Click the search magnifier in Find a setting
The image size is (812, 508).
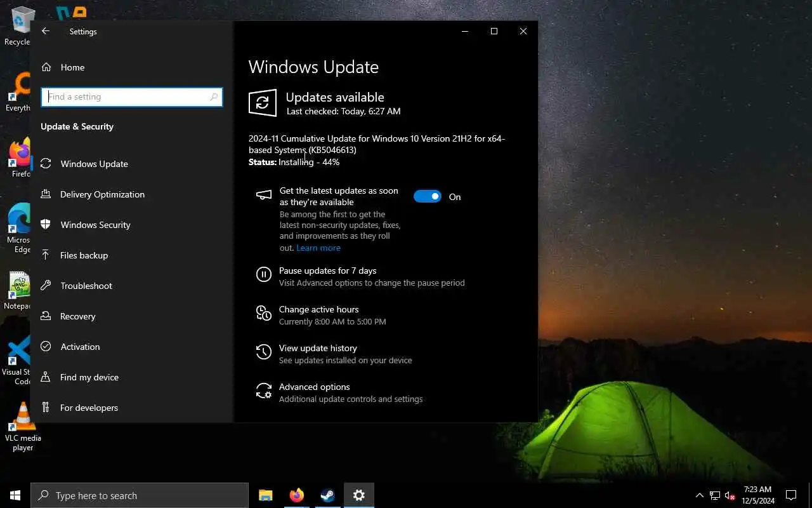pos(214,97)
